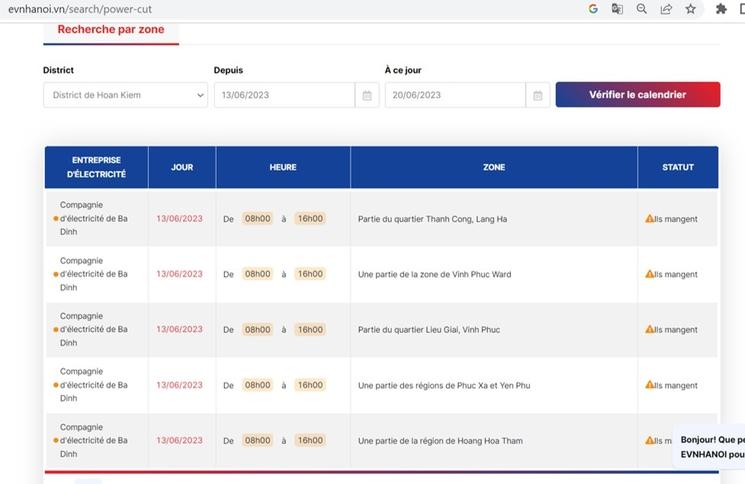This screenshot has width=745, height=484.
Task: Click warning icon in Thanh Cong row
Action: 649,218
